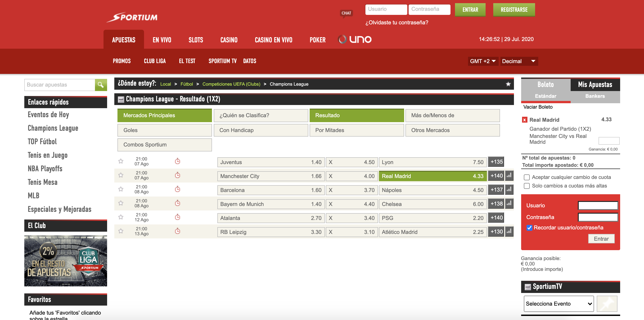Click the favorite star in breadcrumb bar
This screenshot has width=644, height=320.
coord(508,84)
